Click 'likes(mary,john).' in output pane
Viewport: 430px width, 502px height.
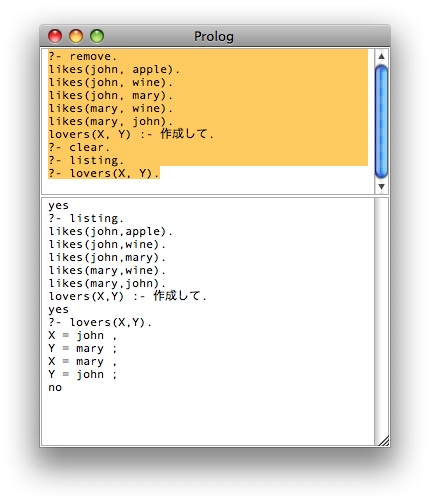tap(107, 283)
